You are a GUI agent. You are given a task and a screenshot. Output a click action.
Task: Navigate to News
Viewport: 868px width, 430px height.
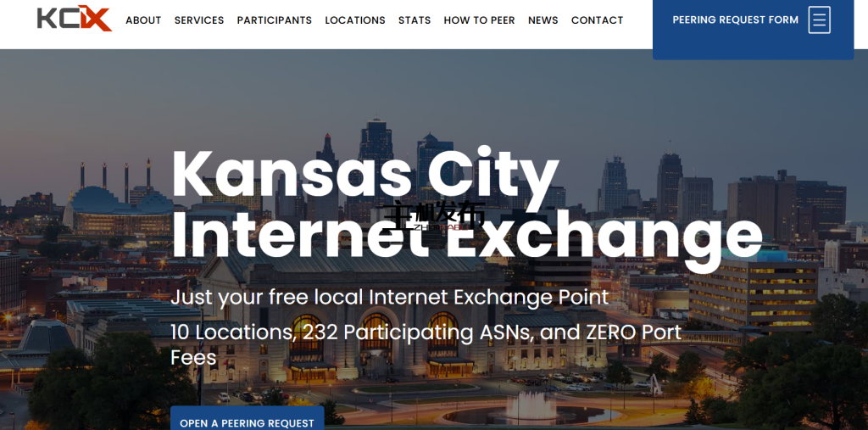[x=543, y=20]
